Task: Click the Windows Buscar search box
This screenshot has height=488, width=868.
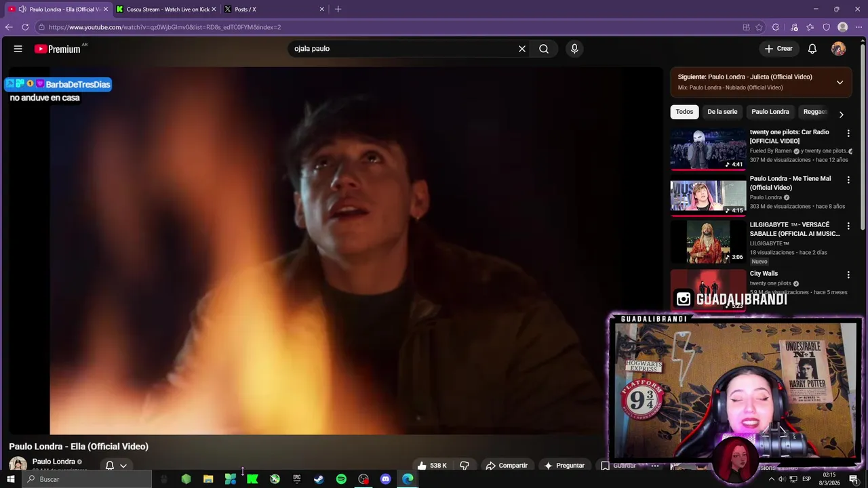Action: click(86, 479)
